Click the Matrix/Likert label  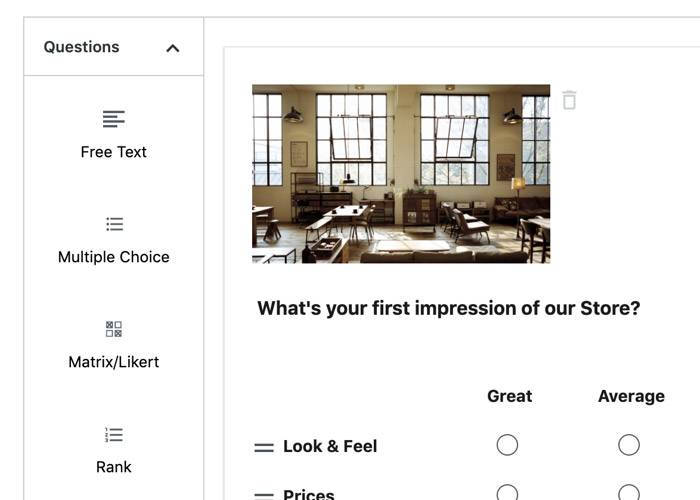114,362
